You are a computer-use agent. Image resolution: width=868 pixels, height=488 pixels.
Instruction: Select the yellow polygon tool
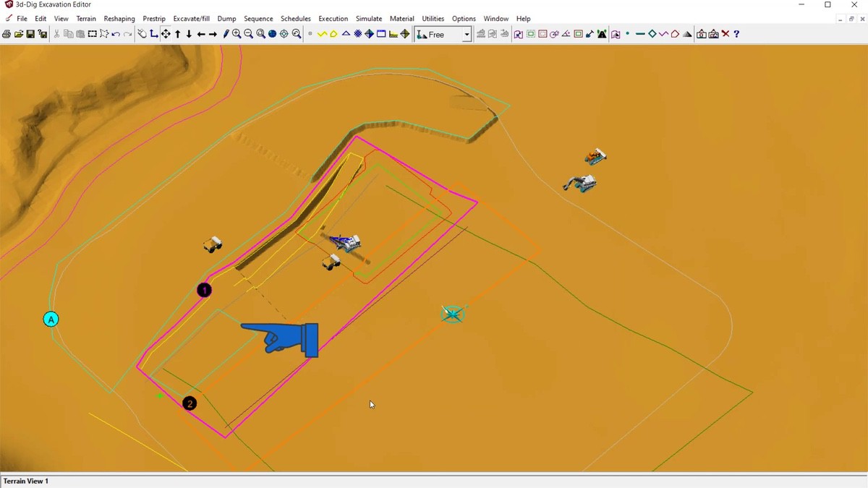tap(333, 34)
